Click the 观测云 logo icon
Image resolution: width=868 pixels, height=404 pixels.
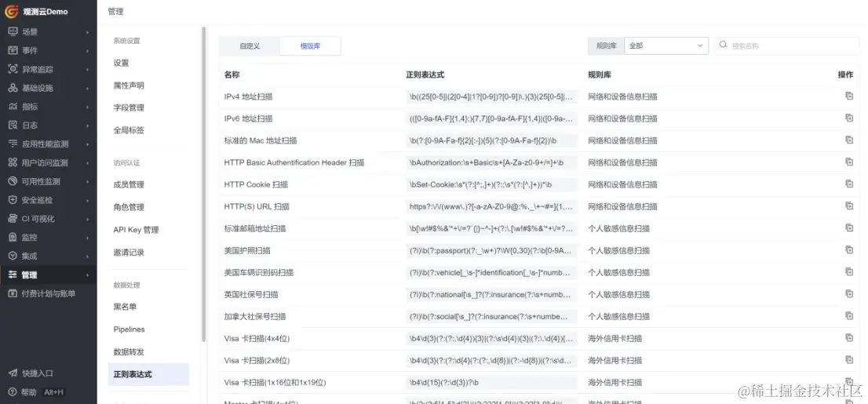(x=12, y=11)
